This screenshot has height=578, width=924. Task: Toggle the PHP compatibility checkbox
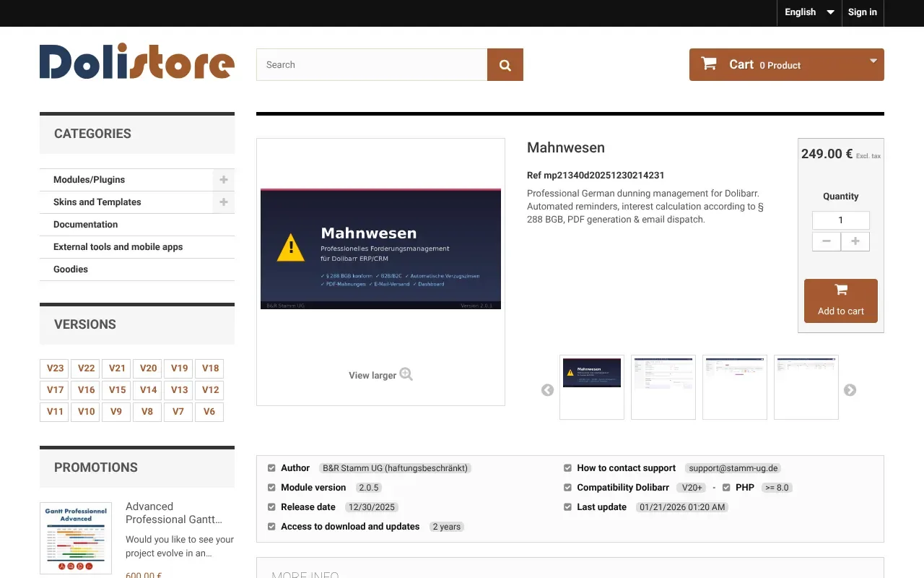pyautogui.click(x=726, y=488)
